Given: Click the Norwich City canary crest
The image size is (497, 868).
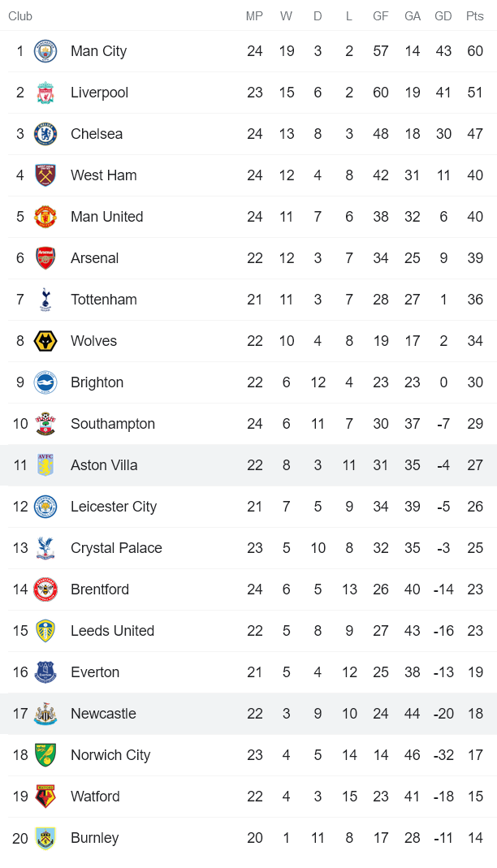Looking at the screenshot, I should 45,755.
